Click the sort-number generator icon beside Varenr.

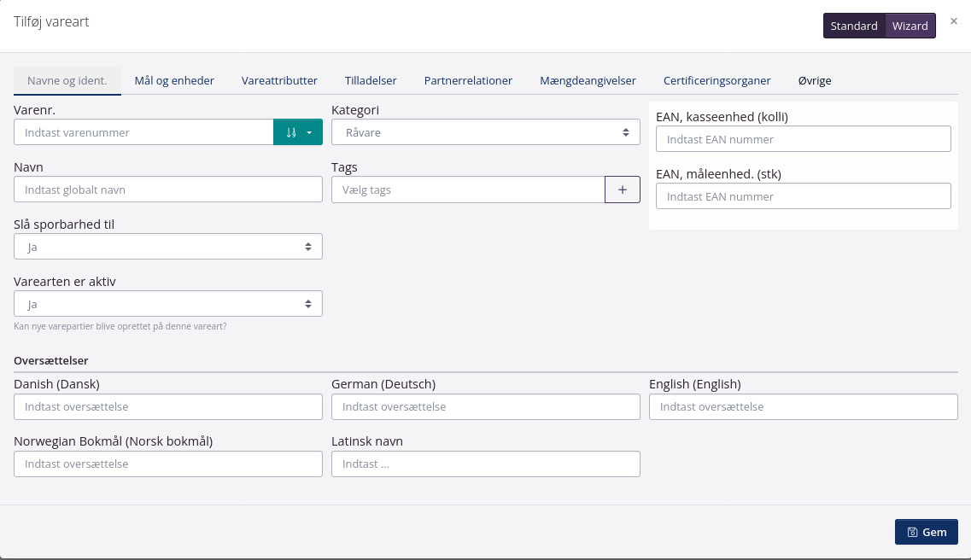click(x=291, y=132)
